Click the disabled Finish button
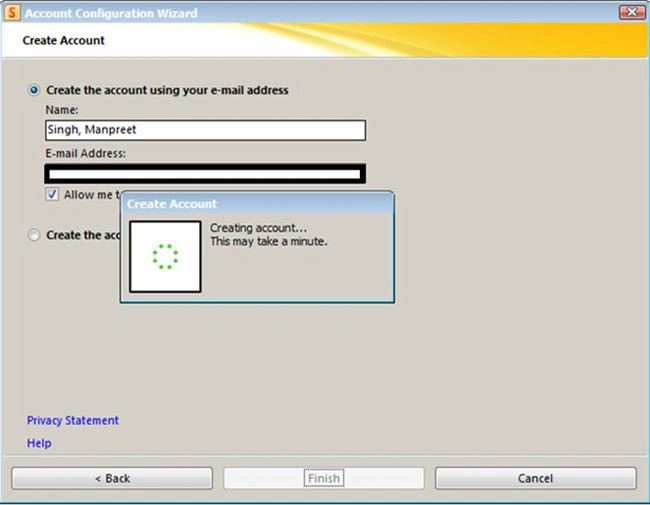The width and height of the screenshot is (650, 505). (x=324, y=478)
